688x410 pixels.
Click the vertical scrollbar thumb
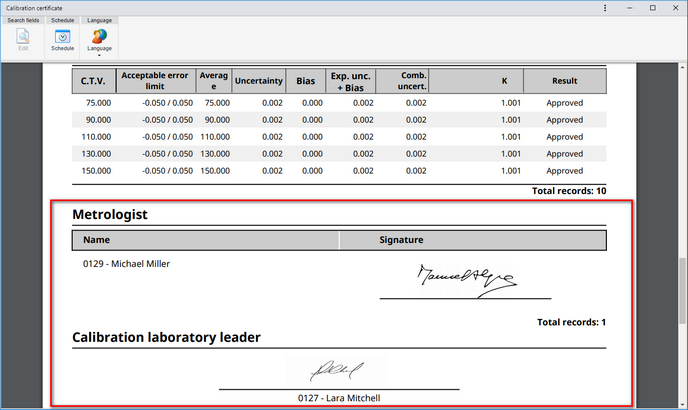coord(682,291)
